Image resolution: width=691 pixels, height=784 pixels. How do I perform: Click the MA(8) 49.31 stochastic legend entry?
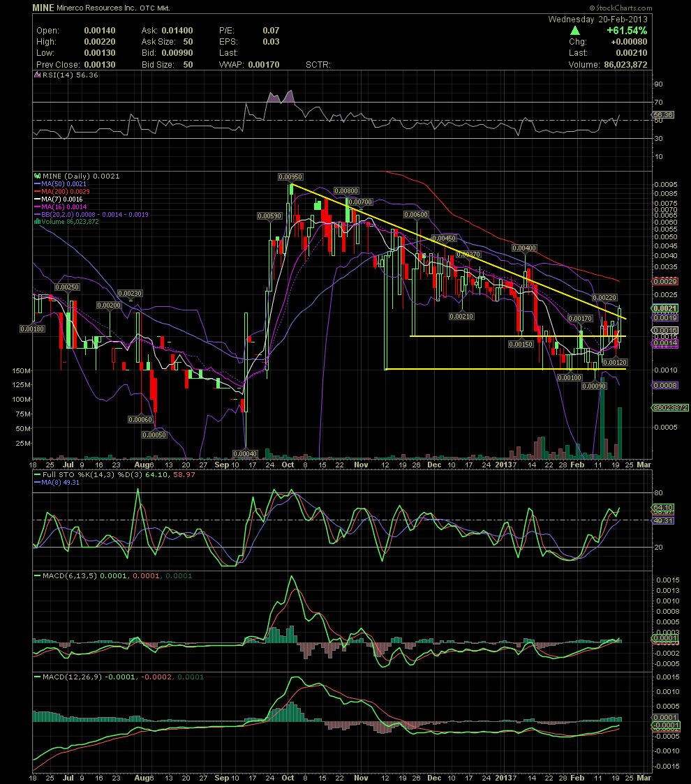click(57, 483)
